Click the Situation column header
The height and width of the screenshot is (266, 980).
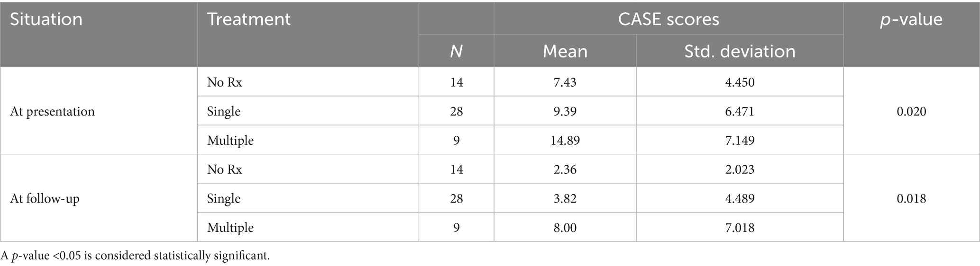click(46, 19)
